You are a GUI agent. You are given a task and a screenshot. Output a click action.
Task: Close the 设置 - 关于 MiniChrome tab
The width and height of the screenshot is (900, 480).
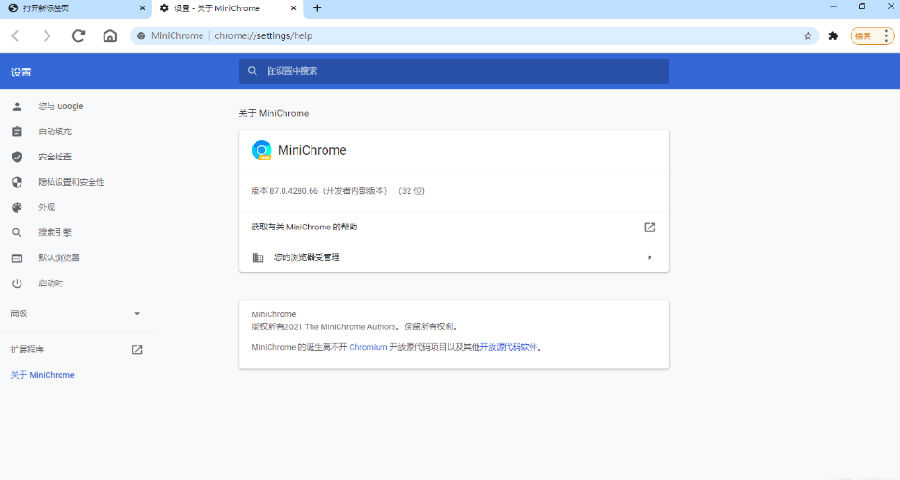pos(293,8)
